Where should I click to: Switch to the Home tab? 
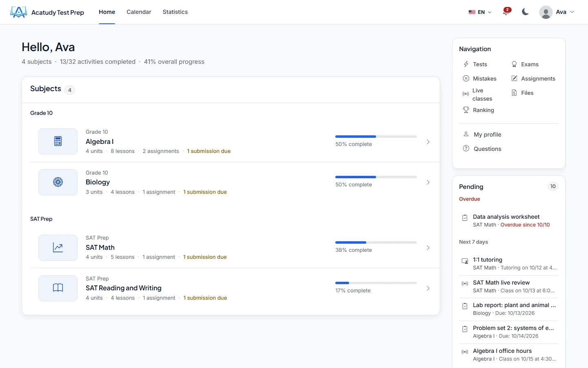click(x=107, y=12)
